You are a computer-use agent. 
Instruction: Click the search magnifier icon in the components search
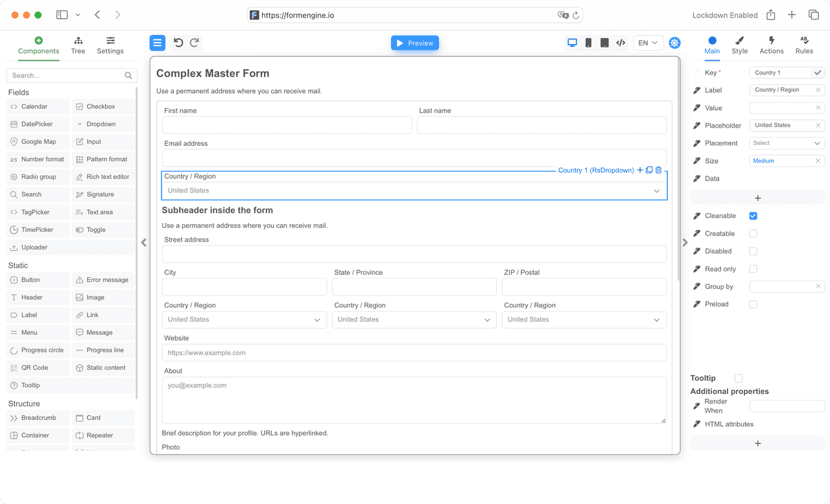[x=128, y=76]
